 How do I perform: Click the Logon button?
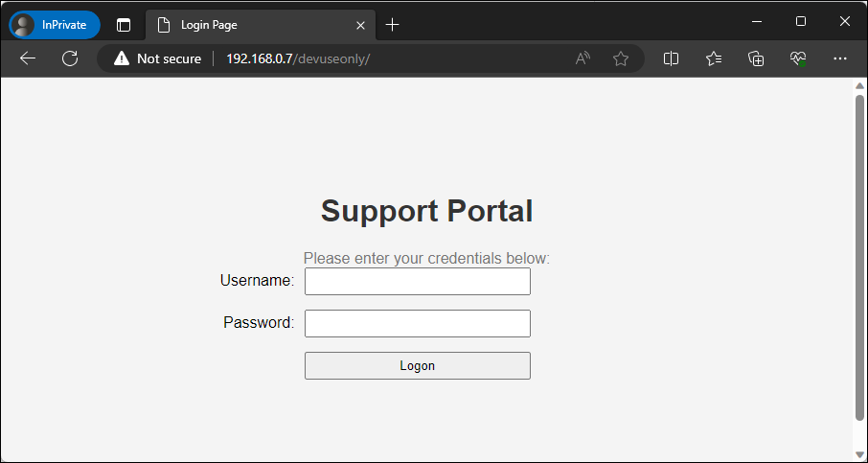click(x=417, y=365)
